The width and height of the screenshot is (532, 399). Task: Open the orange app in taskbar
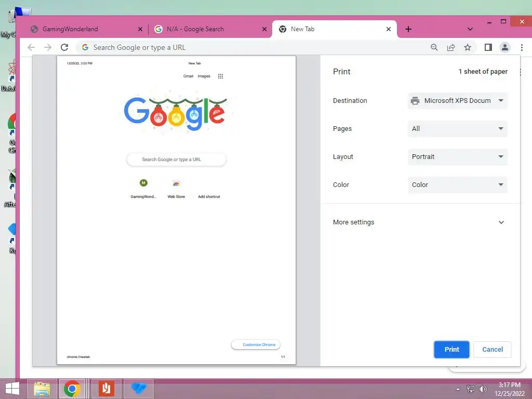point(106,389)
